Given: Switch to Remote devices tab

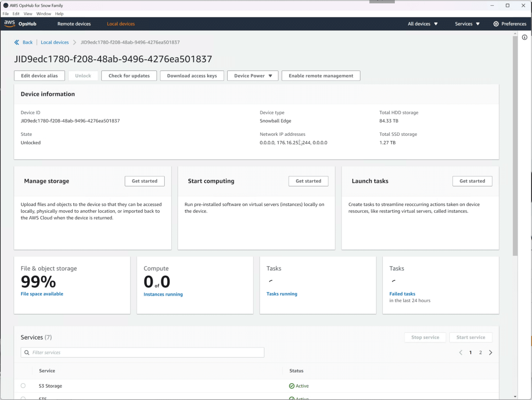Looking at the screenshot, I should coord(74,24).
